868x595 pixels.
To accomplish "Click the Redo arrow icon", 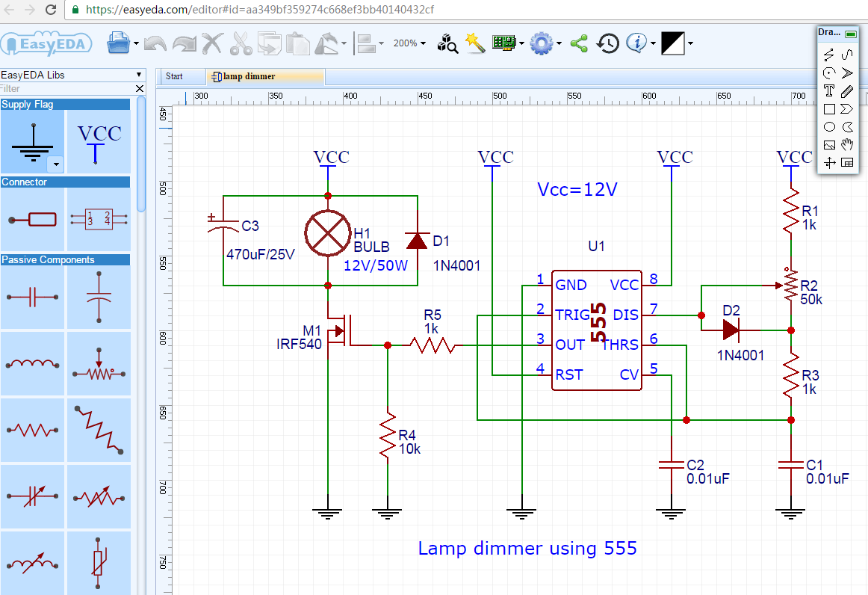I will [185, 43].
